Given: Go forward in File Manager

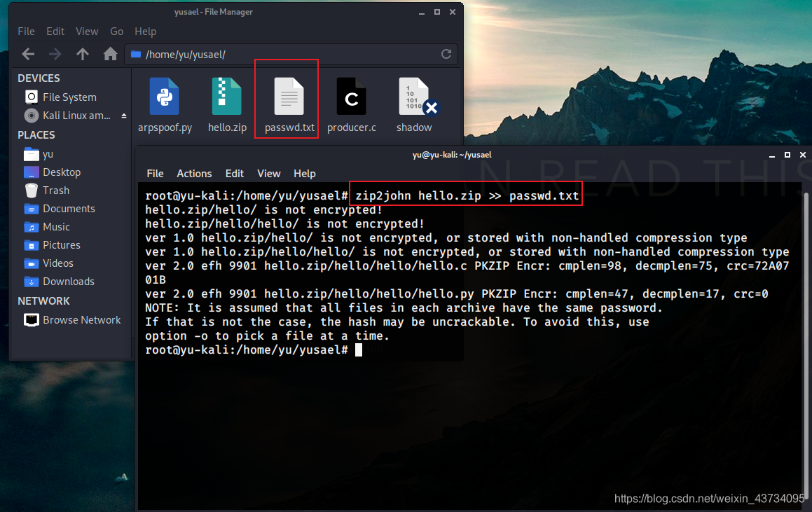Looking at the screenshot, I should 55,54.
